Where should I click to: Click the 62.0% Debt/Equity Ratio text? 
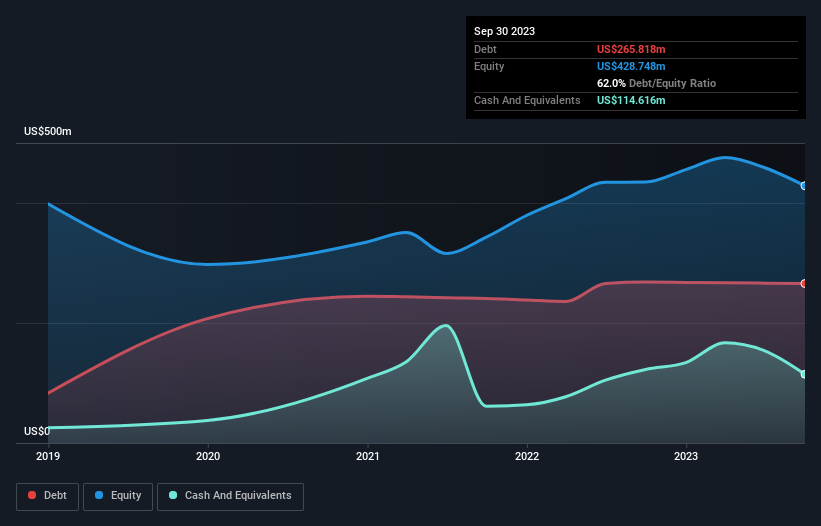[x=656, y=83]
